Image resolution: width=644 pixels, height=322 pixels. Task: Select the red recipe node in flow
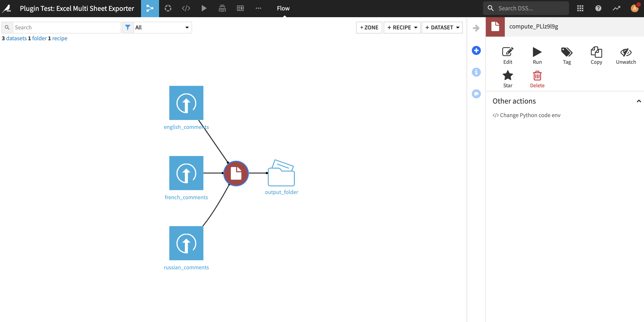[236, 173]
